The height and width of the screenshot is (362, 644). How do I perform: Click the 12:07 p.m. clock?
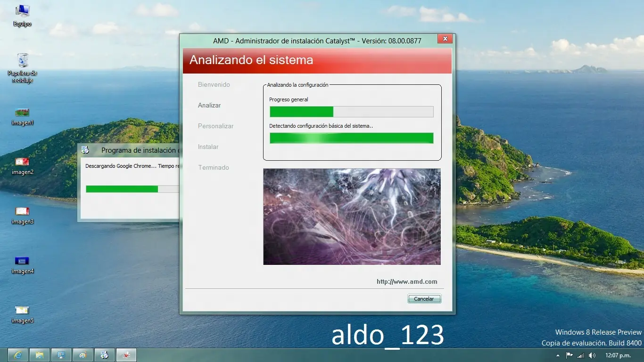coord(618,355)
